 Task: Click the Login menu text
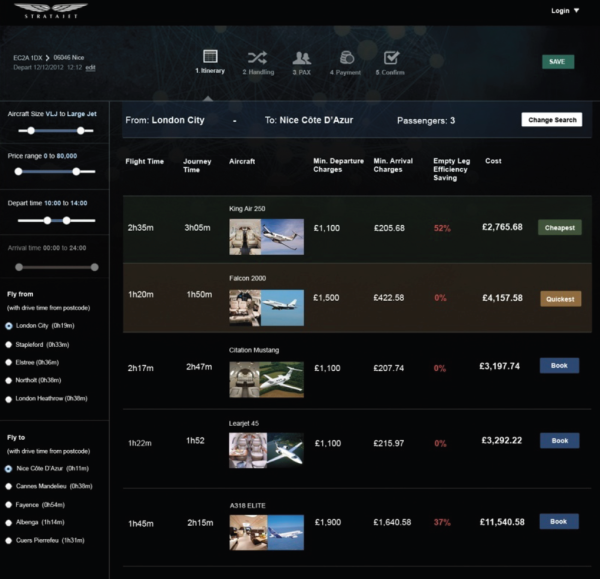(560, 11)
